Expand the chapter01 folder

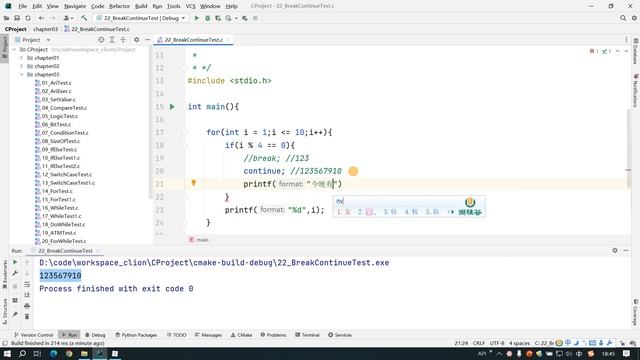(x=22, y=58)
